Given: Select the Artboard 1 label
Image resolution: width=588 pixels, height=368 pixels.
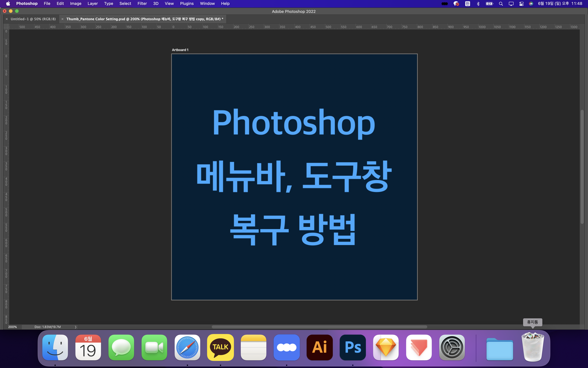Looking at the screenshot, I should coord(180,50).
